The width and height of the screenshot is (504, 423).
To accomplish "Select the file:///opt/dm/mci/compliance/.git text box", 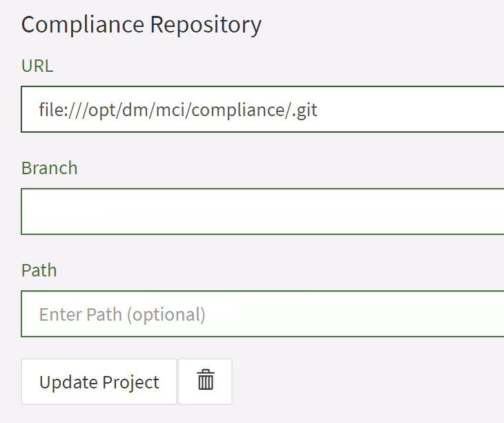I will 262,109.
